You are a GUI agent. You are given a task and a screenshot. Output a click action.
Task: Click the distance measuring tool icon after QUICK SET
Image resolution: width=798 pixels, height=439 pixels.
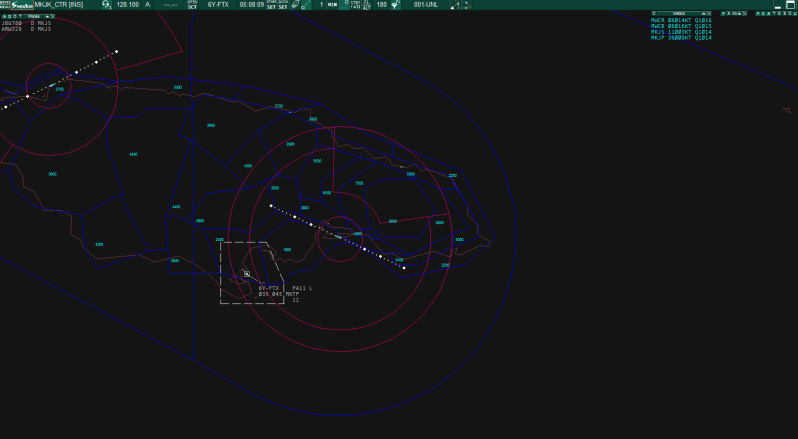[296, 5]
